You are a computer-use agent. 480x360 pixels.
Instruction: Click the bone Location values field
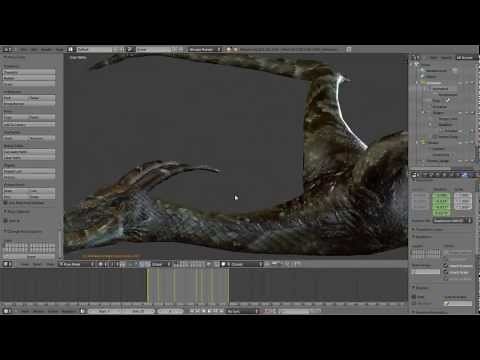coord(420,201)
